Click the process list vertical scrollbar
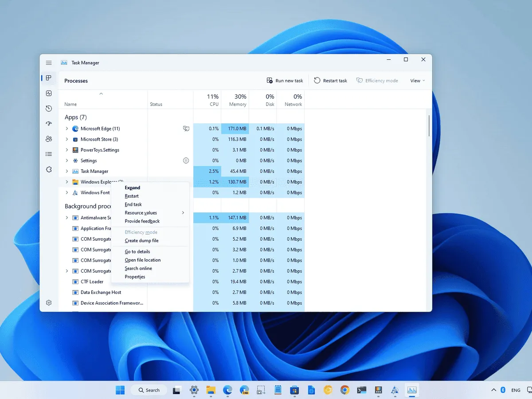The width and height of the screenshot is (532, 399). point(429,126)
